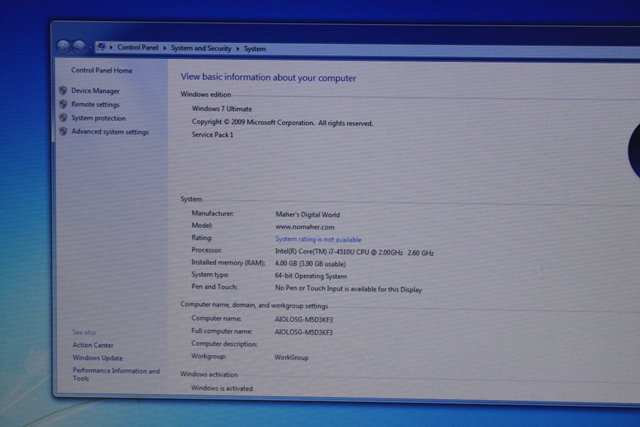Click the Windows edition section header
Screen dimensions: 640x427
click(206, 94)
